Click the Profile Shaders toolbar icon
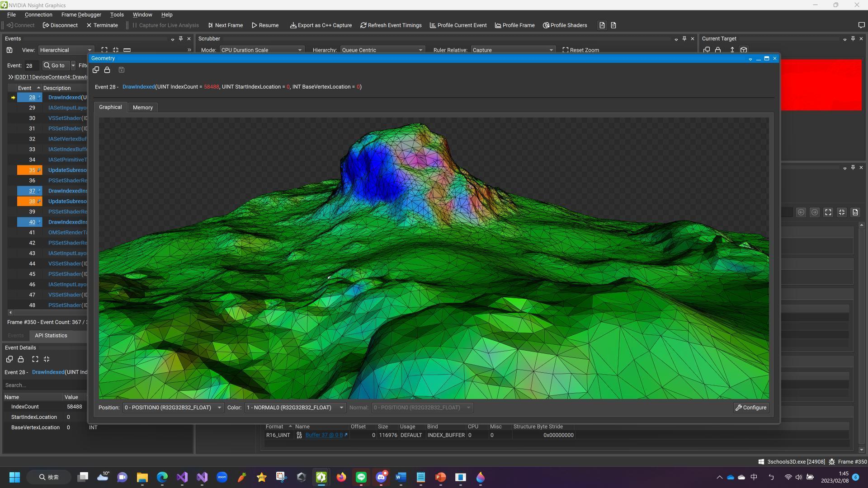Screen dimensions: 868x488 pyautogui.click(x=565, y=25)
